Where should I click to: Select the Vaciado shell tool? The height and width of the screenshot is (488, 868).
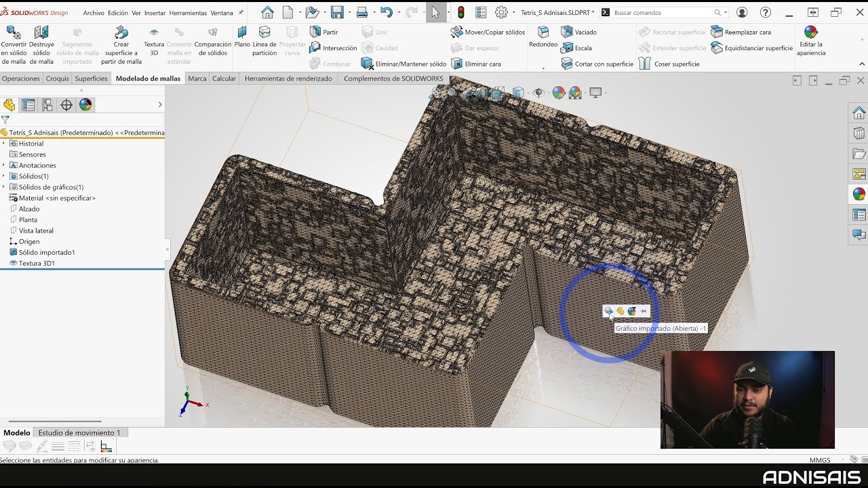(x=578, y=32)
